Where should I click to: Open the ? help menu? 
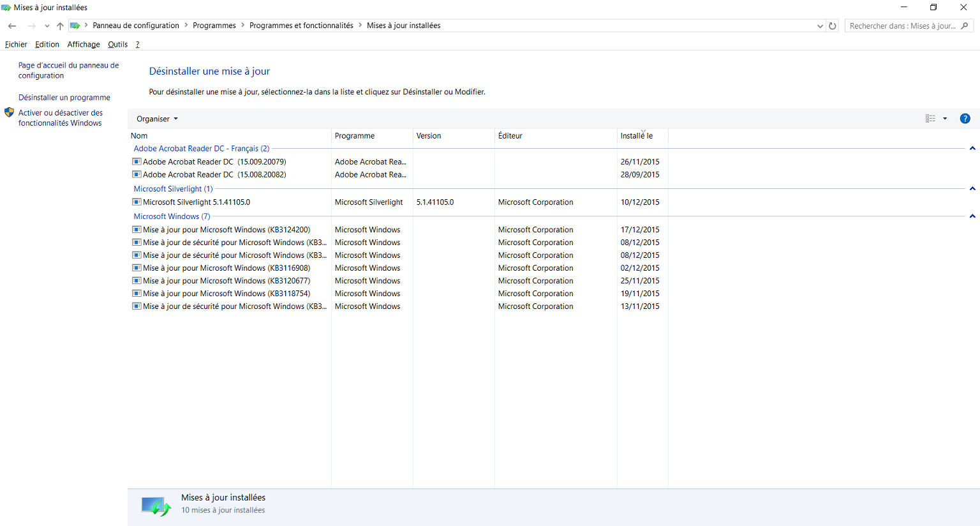pyautogui.click(x=137, y=44)
